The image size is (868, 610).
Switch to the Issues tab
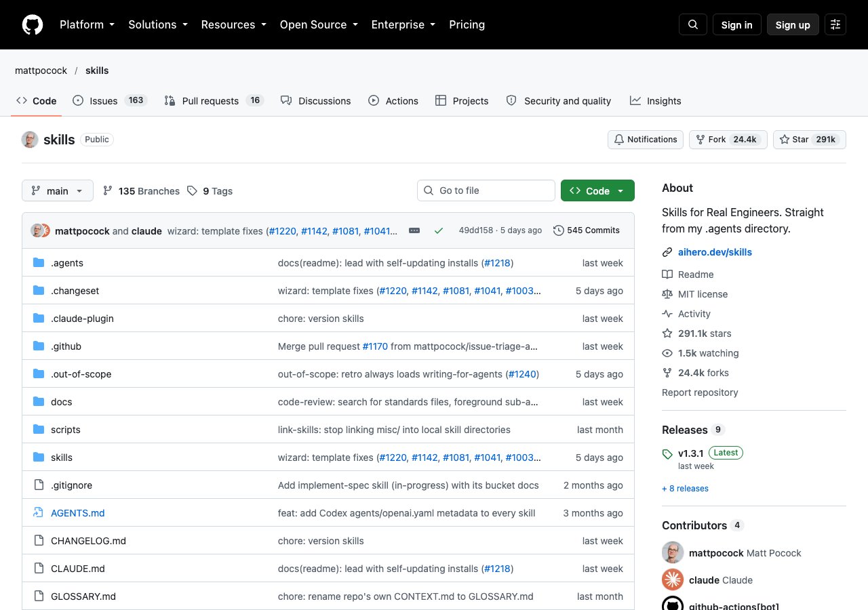point(110,100)
